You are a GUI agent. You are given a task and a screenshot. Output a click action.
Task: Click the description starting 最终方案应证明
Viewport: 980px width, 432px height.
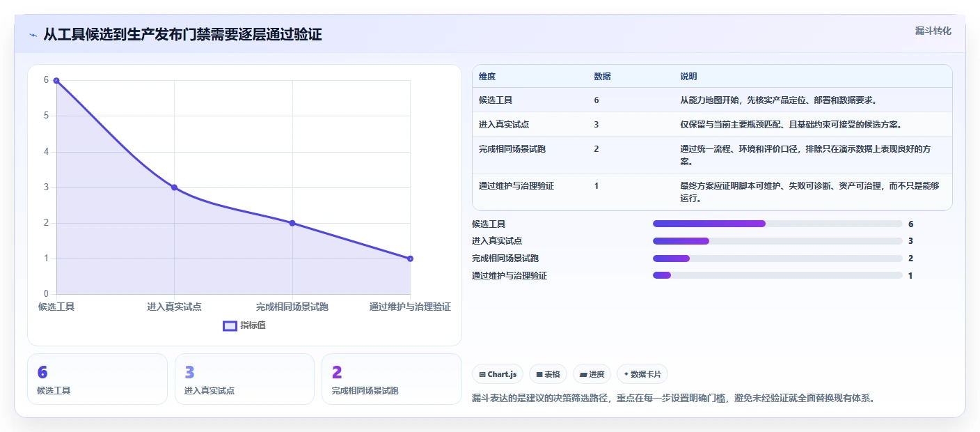point(809,192)
